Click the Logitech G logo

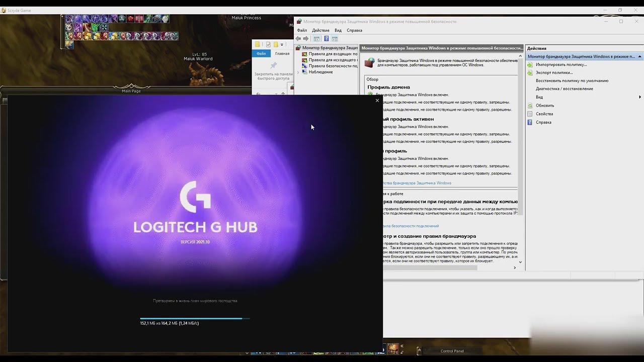tap(195, 197)
